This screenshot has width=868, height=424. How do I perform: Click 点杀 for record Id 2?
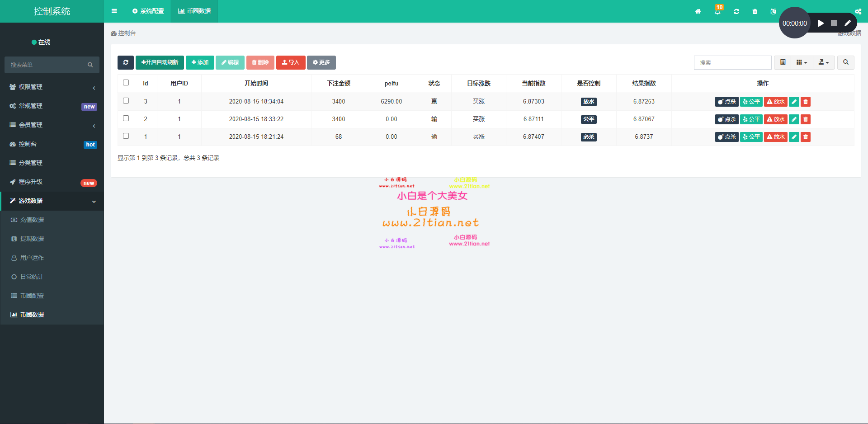click(x=726, y=119)
